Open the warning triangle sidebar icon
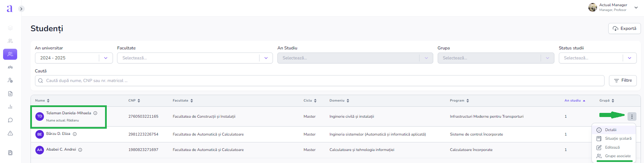The height and width of the screenshot is (163, 644). 10,133
